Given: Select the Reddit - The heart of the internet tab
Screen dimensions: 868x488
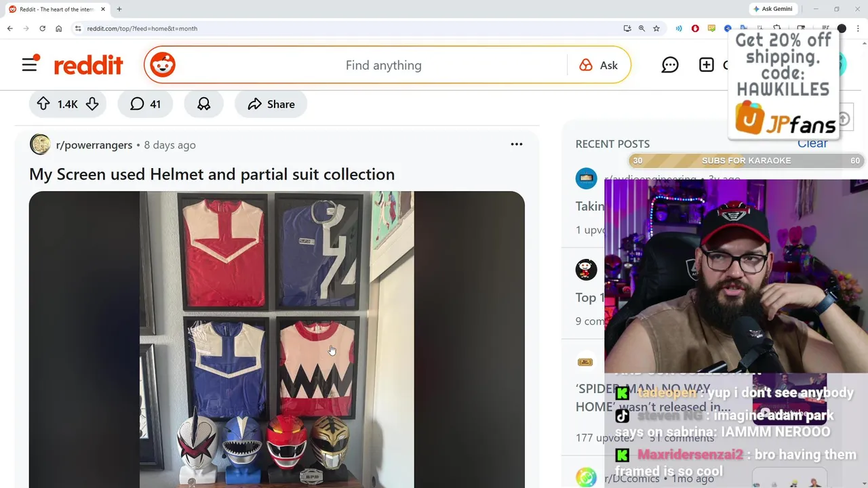Looking at the screenshot, I should coord(56,9).
